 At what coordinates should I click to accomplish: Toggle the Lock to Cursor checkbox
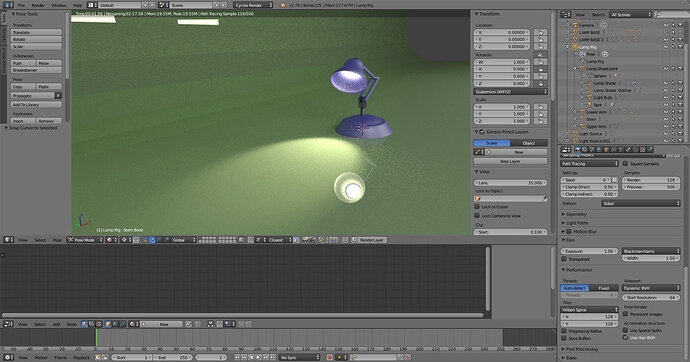click(x=477, y=206)
